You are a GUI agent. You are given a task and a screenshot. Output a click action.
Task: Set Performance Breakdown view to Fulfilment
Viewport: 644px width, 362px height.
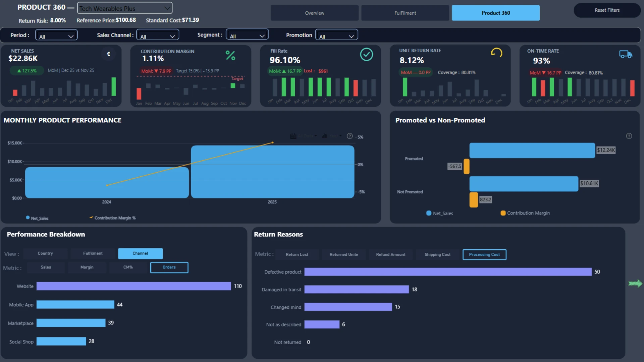(x=93, y=253)
